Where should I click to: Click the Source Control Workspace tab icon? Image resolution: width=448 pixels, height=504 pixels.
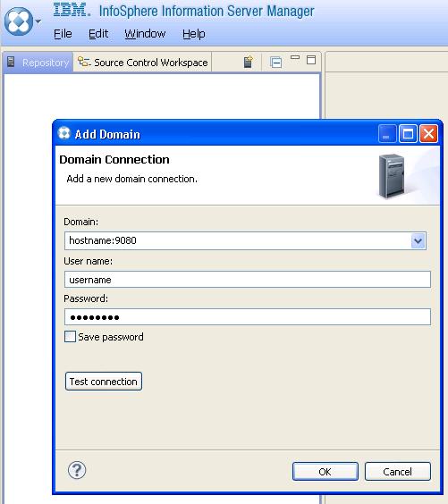(x=84, y=62)
